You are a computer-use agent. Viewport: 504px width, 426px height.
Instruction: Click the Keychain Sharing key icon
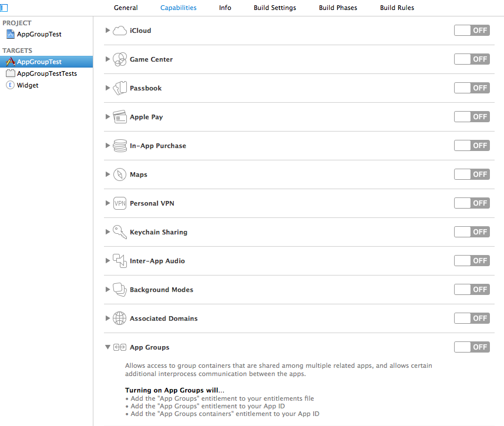point(120,232)
